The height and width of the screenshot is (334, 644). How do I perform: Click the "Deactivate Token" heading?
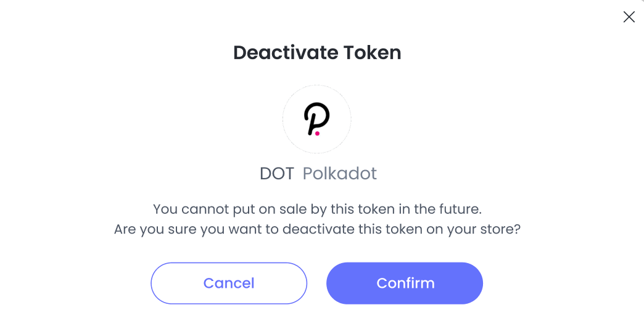coord(317,52)
